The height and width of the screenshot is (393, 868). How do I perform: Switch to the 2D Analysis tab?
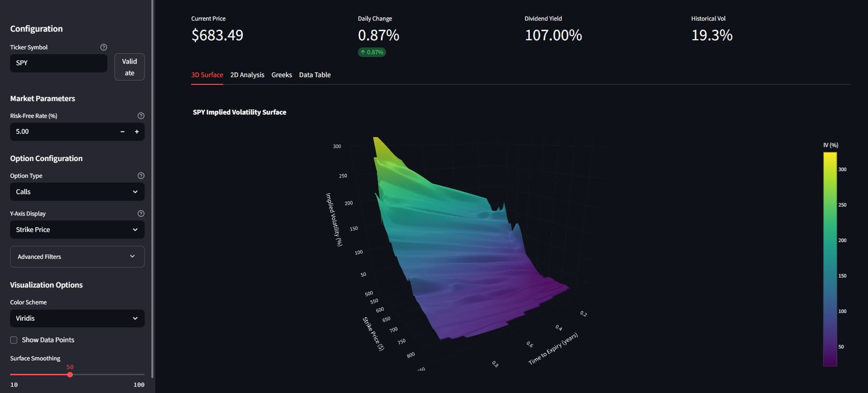pos(247,75)
